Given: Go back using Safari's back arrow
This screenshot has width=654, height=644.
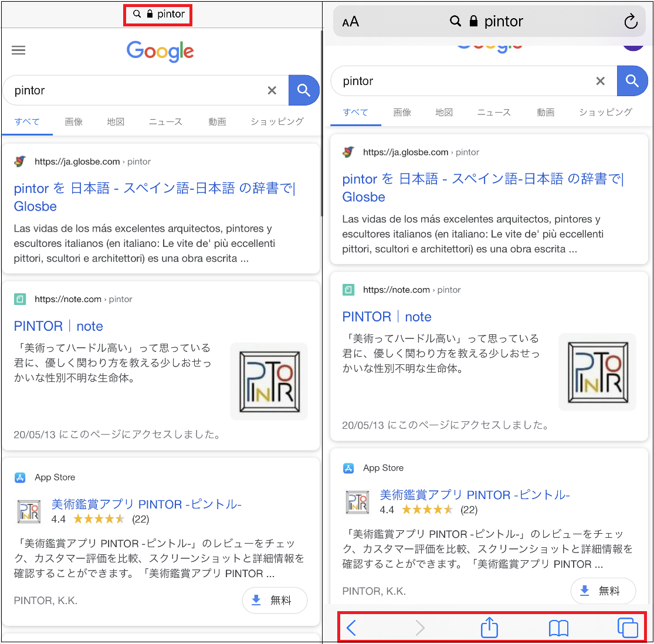Looking at the screenshot, I should [351, 628].
